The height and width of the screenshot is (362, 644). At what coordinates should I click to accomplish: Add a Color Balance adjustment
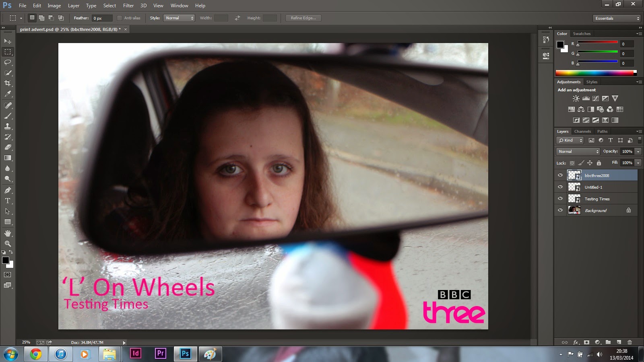(x=581, y=109)
